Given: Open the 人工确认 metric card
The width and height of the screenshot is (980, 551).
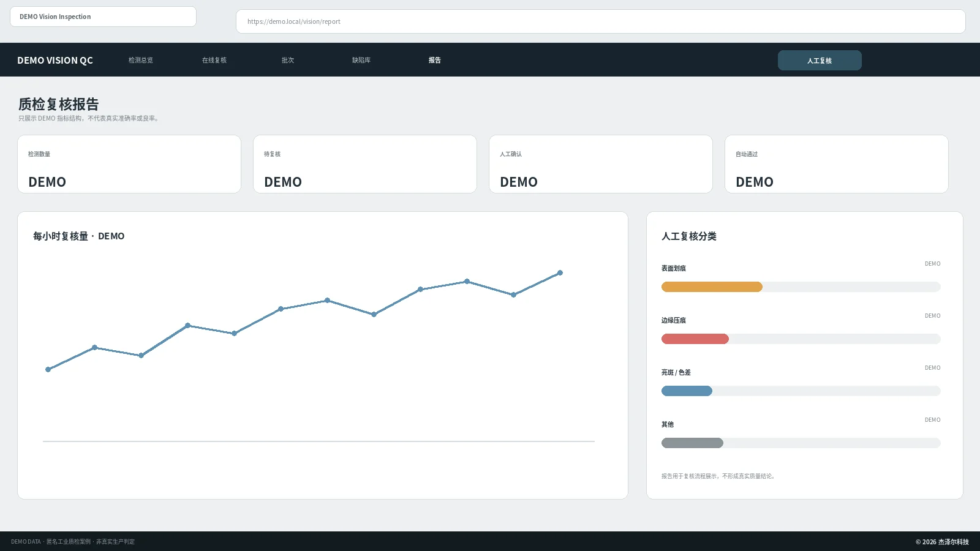Looking at the screenshot, I should point(601,164).
